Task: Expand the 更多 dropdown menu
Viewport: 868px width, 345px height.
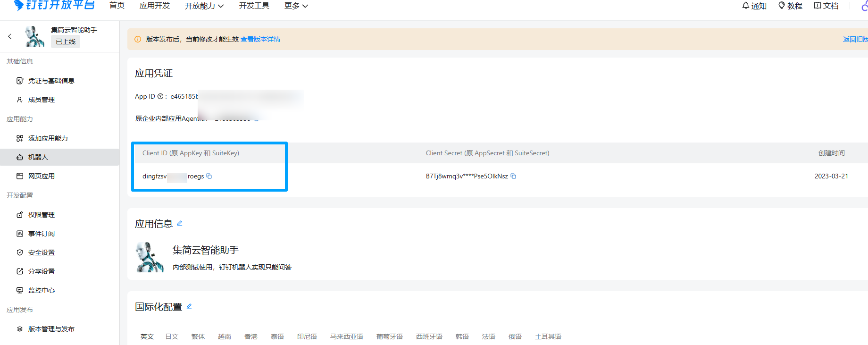Action: pos(296,6)
